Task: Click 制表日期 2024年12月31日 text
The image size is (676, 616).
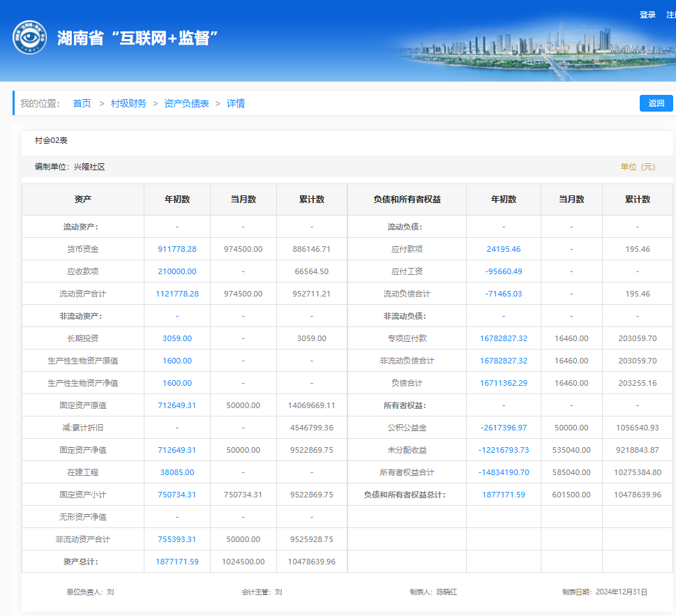Action: [x=605, y=592]
